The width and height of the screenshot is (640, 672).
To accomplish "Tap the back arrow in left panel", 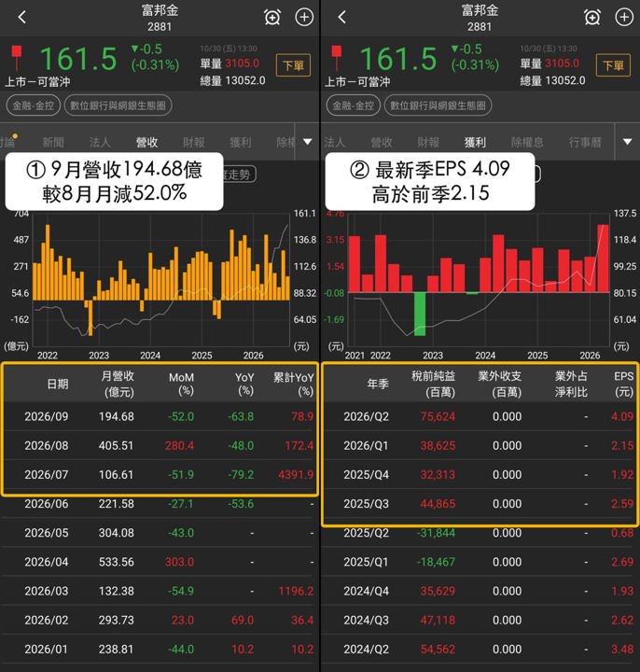I will [22, 17].
